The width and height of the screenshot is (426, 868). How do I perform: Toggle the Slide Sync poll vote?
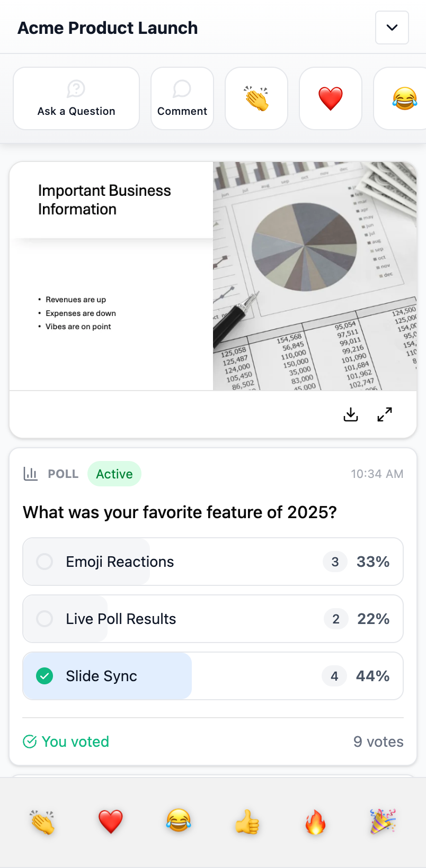click(213, 676)
